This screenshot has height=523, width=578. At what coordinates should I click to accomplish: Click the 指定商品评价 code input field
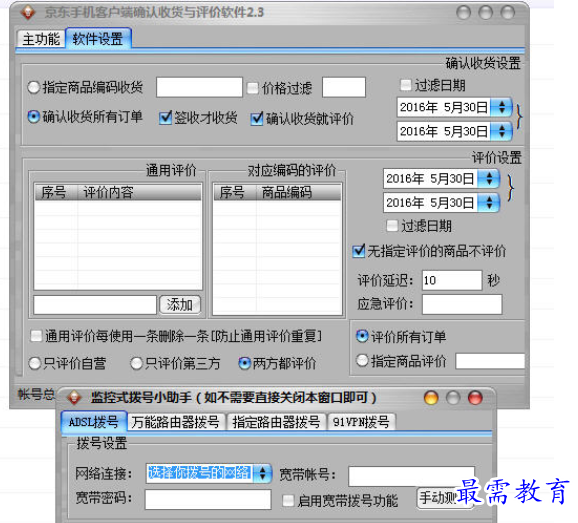pyautogui.click(x=490, y=361)
